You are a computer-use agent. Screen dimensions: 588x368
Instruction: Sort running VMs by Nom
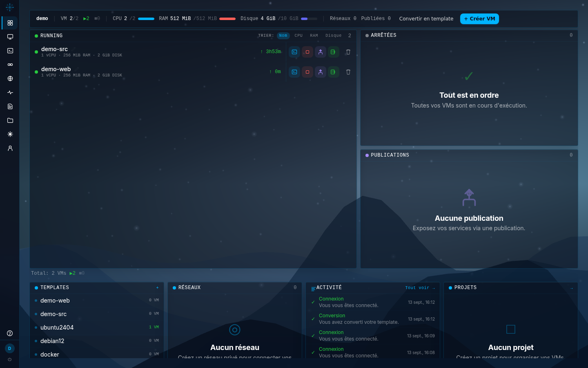click(283, 36)
